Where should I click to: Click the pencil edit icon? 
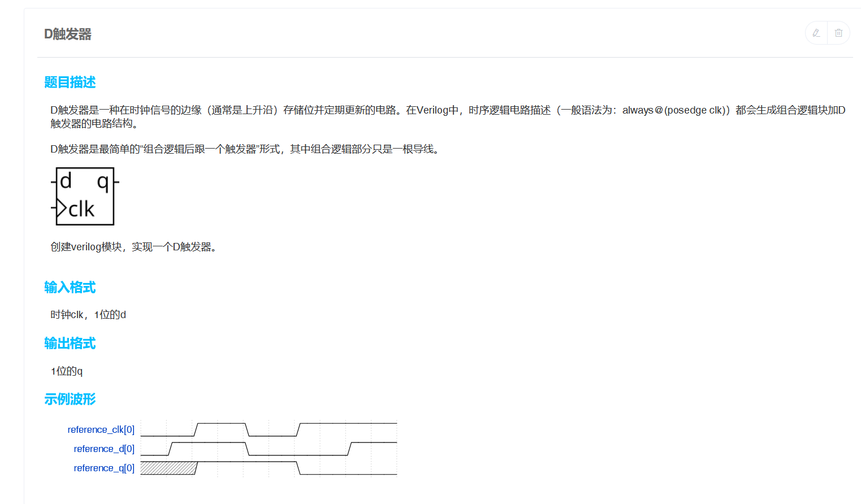click(816, 33)
